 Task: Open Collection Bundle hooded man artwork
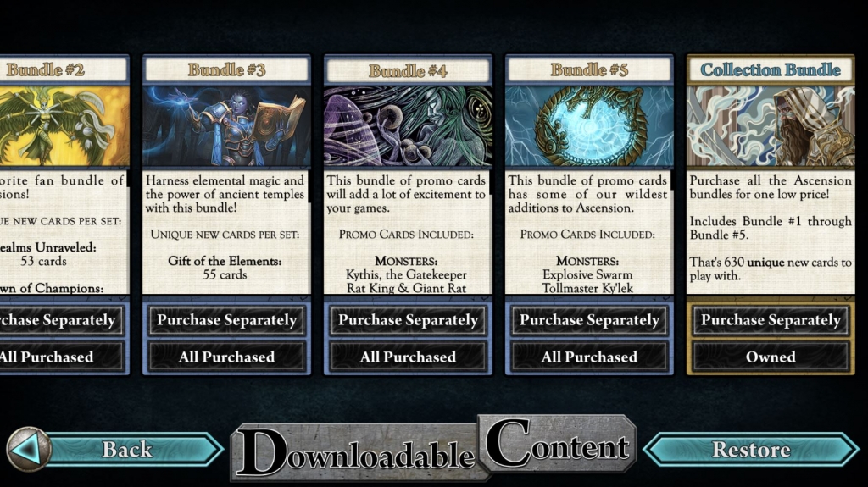click(771, 125)
